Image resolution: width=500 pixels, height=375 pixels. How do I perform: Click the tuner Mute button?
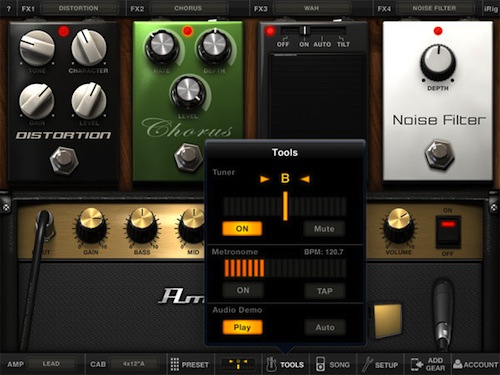tap(324, 229)
